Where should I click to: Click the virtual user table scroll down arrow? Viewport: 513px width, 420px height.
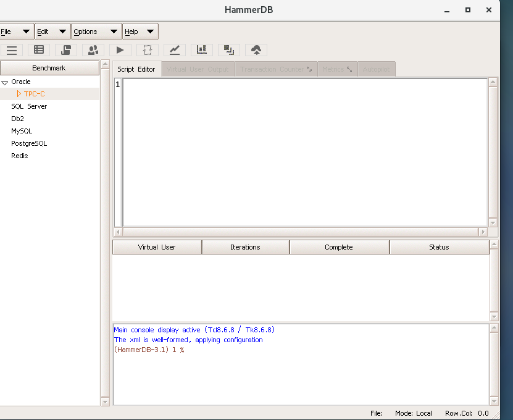pos(494,317)
